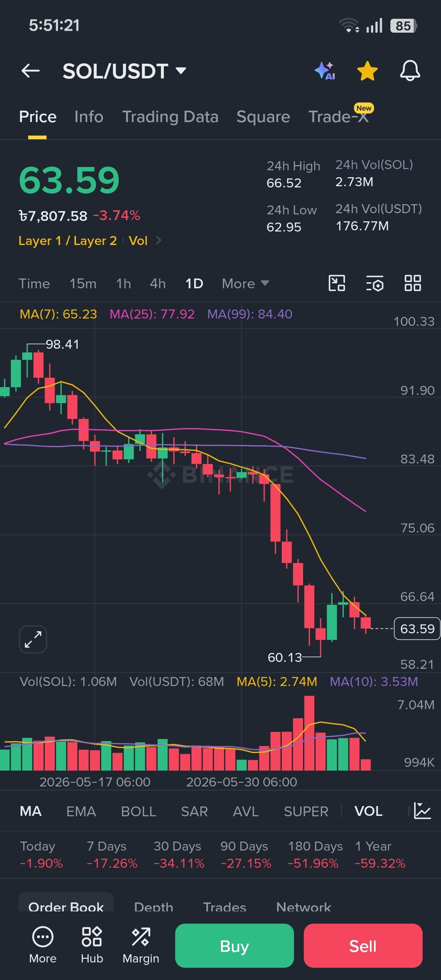Select the AVL indicator
The image size is (441, 980).
(246, 811)
